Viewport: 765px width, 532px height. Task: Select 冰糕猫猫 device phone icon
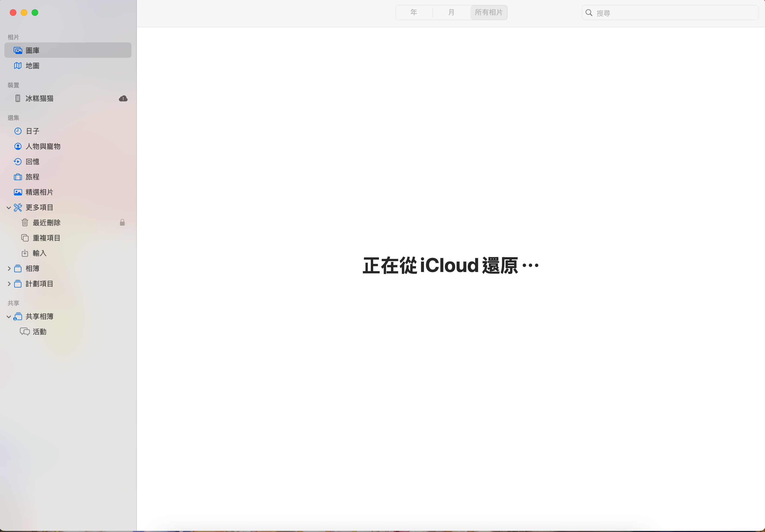18,98
